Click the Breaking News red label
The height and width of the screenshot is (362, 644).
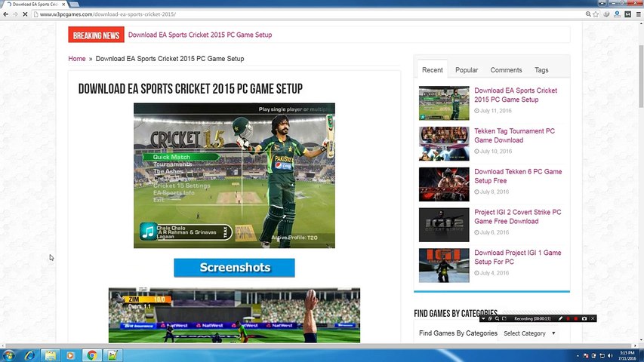[96, 35]
